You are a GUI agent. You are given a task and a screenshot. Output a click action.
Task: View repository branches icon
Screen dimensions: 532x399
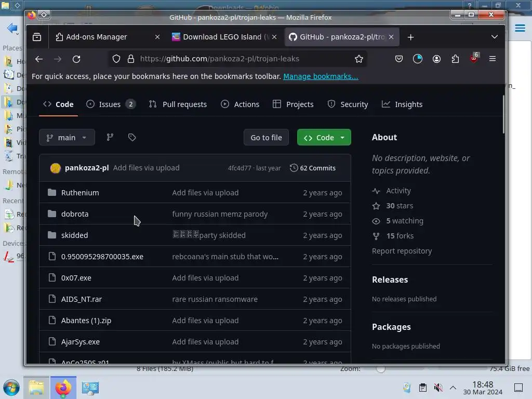(110, 137)
